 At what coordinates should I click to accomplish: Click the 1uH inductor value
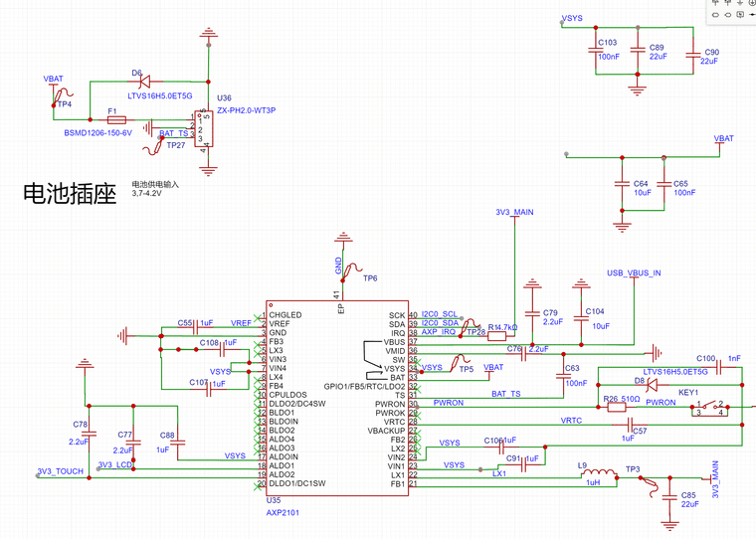[593, 482]
